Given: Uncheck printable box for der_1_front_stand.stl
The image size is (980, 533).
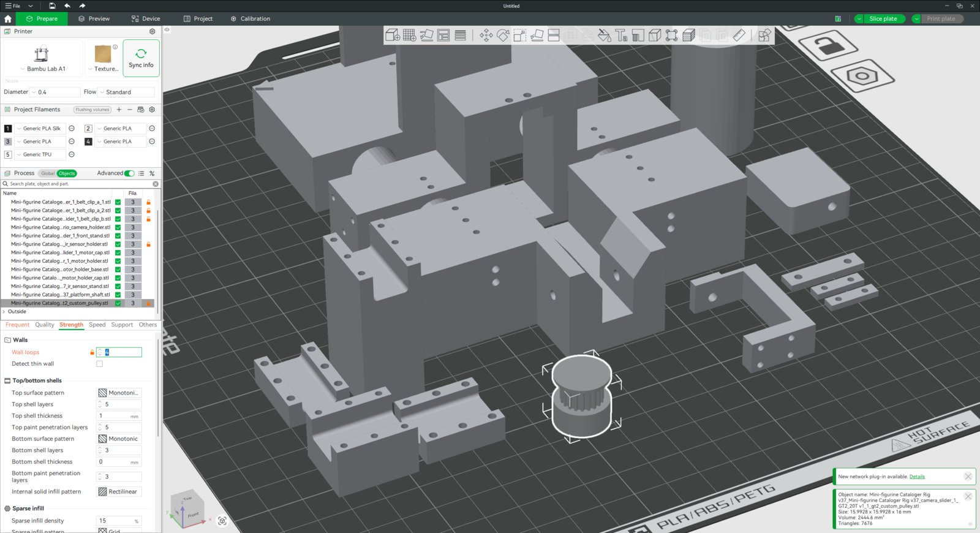Looking at the screenshot, I should pos(118,236).
